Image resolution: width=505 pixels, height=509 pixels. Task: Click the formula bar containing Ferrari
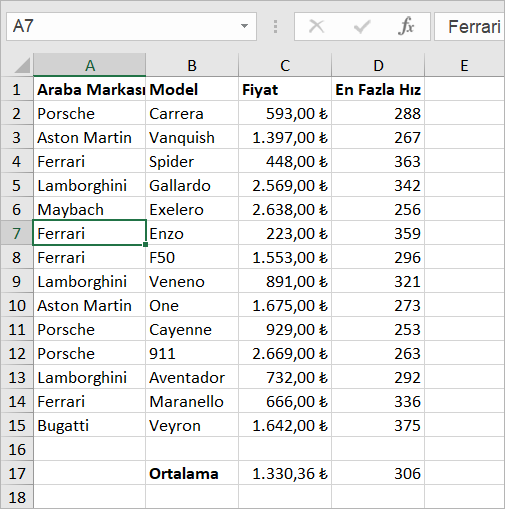[470, 26]
